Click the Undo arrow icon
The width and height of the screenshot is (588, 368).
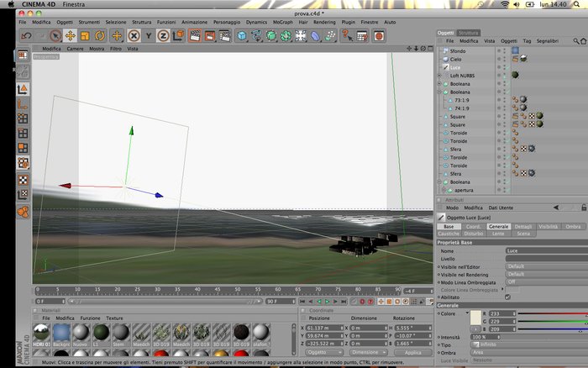coord(26,36)
